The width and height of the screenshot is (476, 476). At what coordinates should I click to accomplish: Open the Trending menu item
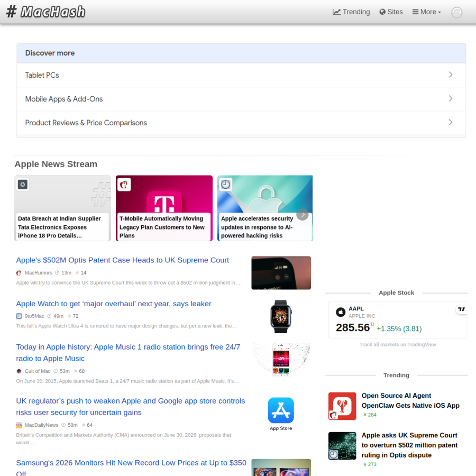click(351, 12)
